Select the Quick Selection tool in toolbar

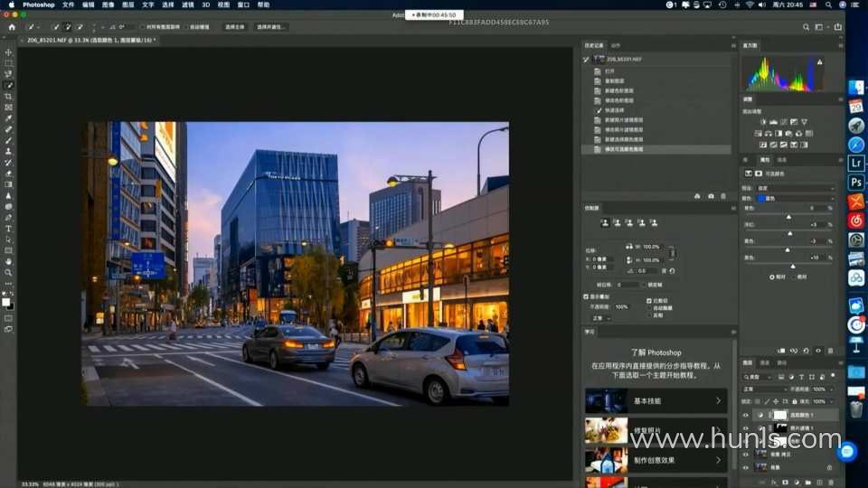point(8,85)
